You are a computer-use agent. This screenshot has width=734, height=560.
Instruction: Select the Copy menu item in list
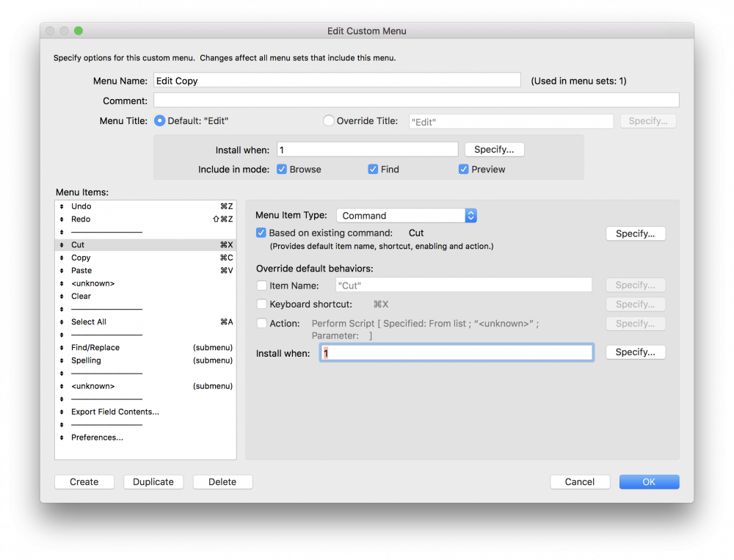[81, 258]
